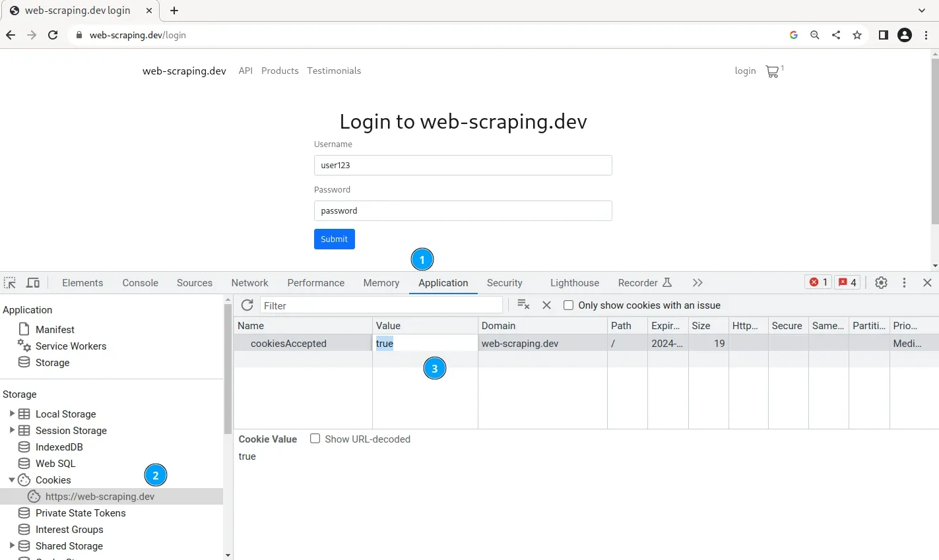The width and height of the screenshot is (939, 560).
Task: Expand Shared Storage in the sidebar
Action: coord(12,545)
